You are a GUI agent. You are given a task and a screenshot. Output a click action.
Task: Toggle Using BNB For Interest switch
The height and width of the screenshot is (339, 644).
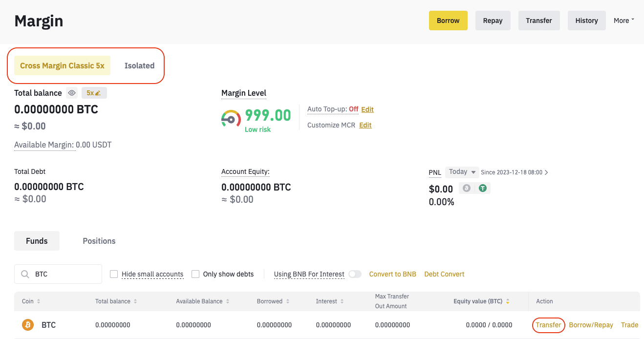pyautogui.click(x=355, y=274)
